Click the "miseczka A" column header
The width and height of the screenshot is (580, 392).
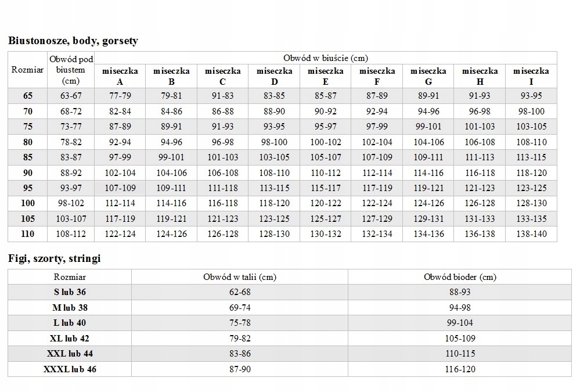tap(120, 76)
